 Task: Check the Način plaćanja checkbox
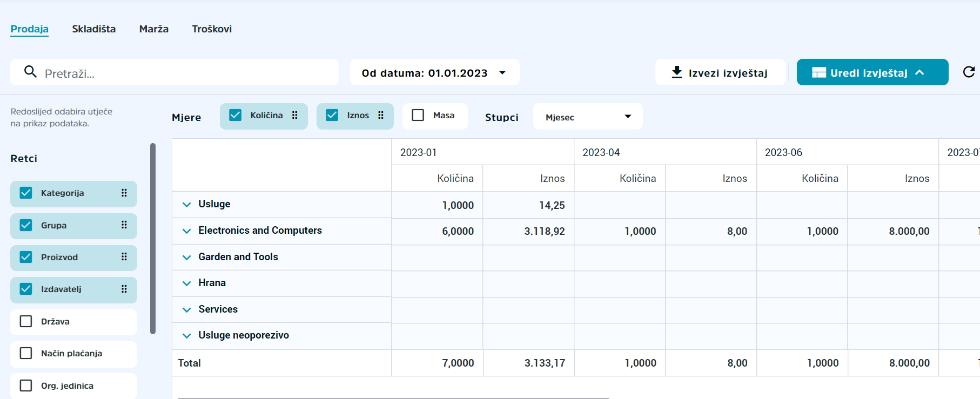tap(26, 353)
